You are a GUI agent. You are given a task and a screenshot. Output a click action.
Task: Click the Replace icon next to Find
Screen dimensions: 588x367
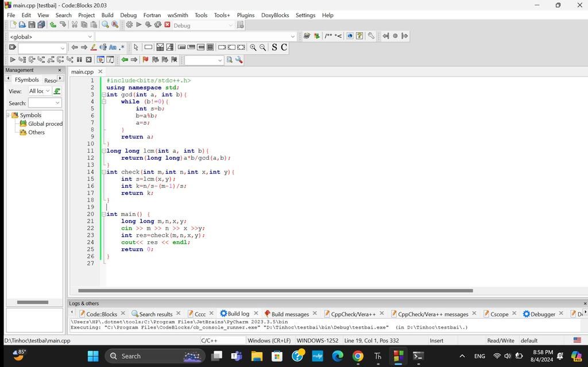(x=115, y=25)
